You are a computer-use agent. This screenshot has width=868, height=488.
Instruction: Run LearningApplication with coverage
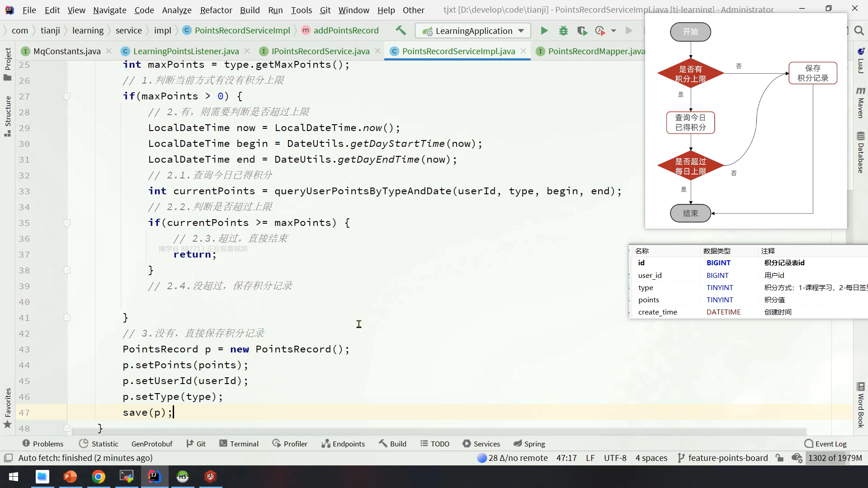(x=582, y=31)
